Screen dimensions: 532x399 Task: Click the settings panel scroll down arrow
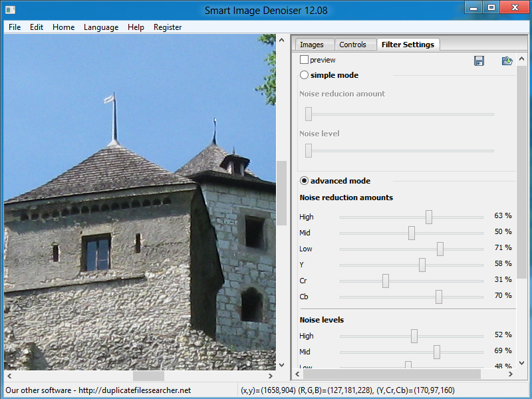tap(522, 363)
